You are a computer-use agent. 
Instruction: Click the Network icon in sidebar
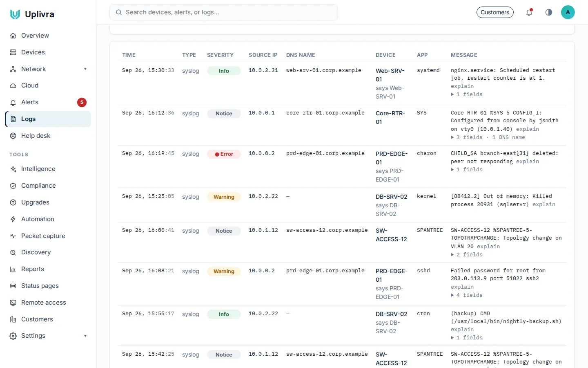13,69
